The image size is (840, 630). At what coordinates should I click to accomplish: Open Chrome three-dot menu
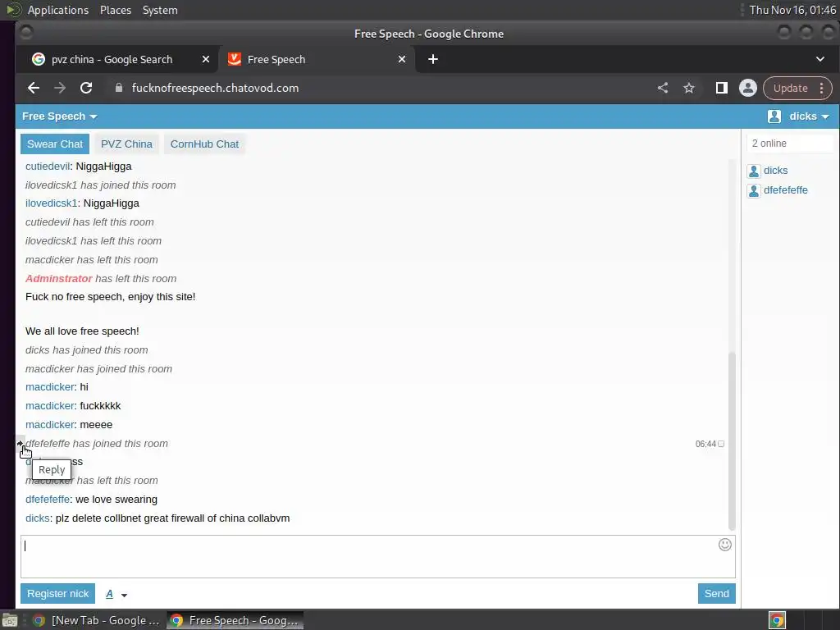(x=821, y=88)
